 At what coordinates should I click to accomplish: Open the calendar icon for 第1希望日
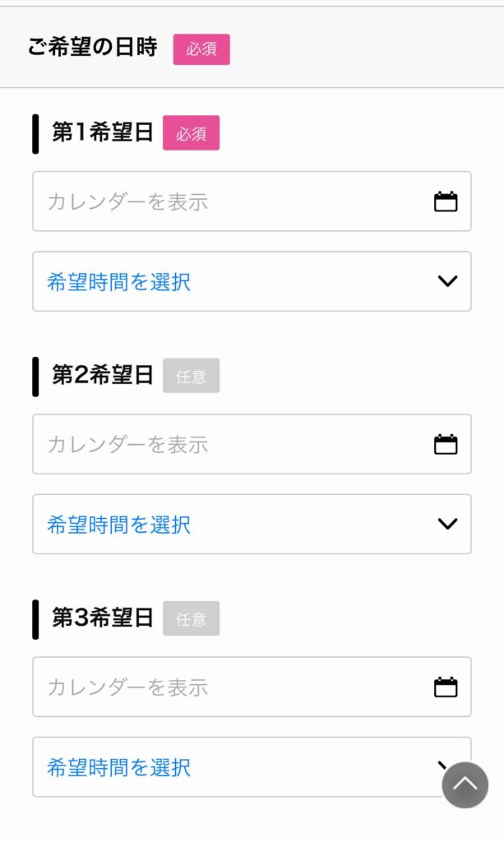(446, 201)
